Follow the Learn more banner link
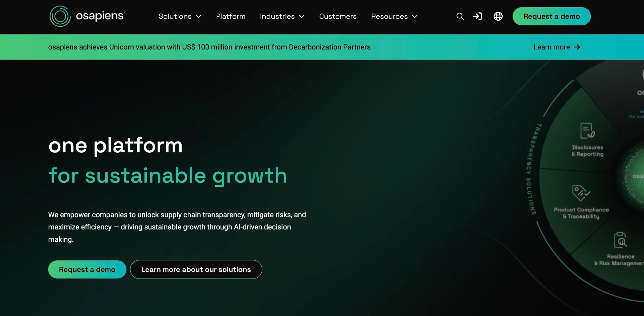This screenshot has width=644, height=316. (x=556, y=47)
